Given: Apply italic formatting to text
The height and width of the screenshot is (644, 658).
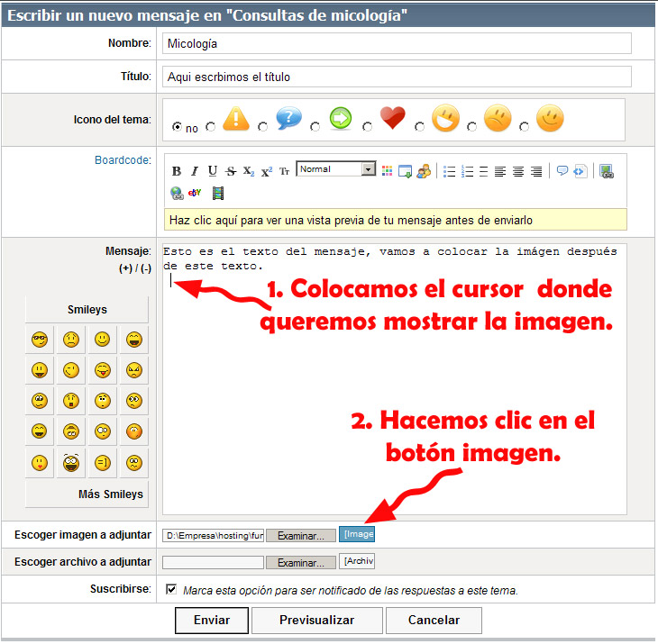Looking at the screenshot, I should pyautogui.click(x=195, y=171).
